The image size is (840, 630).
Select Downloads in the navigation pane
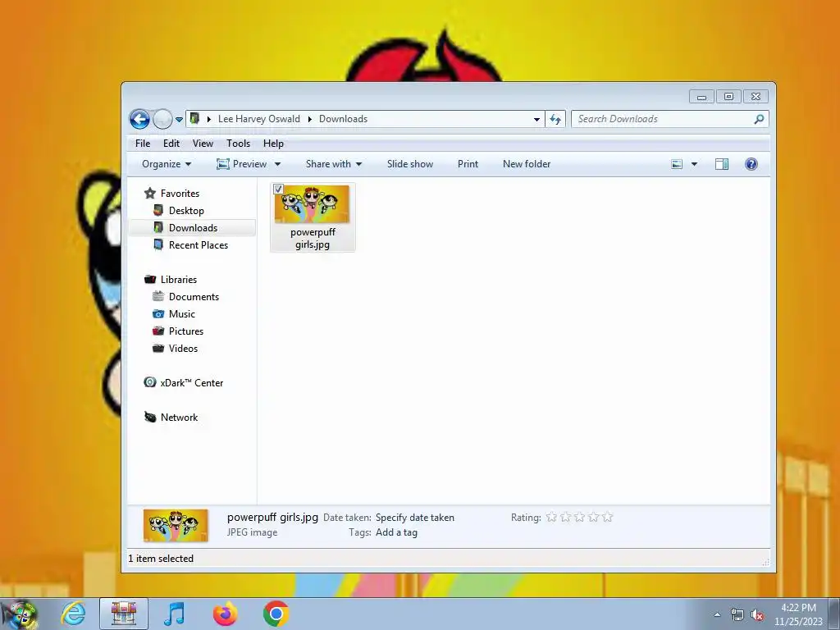[x=193, y=228]
